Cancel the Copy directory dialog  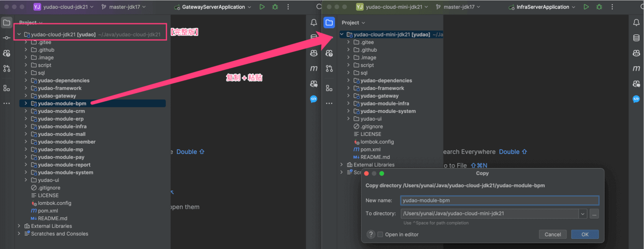pyautogui.click(x=552, y=234)
